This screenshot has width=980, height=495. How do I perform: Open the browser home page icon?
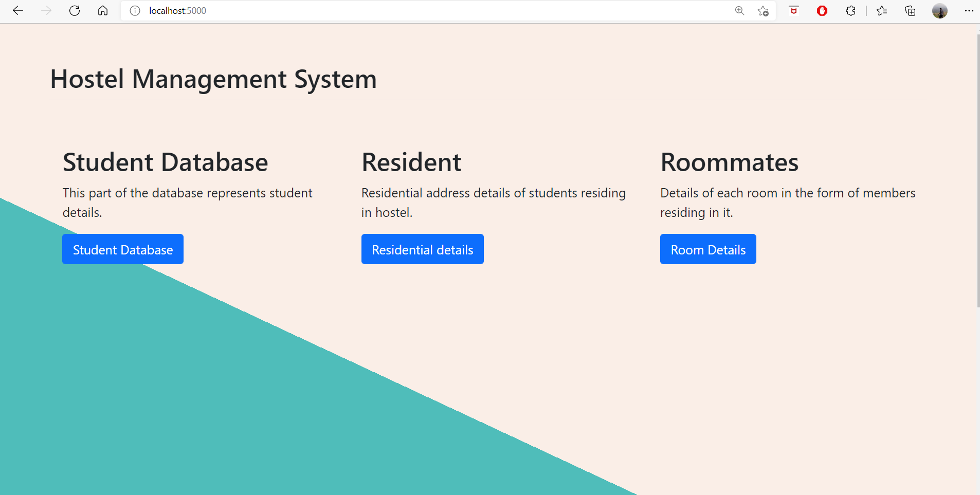103,11
